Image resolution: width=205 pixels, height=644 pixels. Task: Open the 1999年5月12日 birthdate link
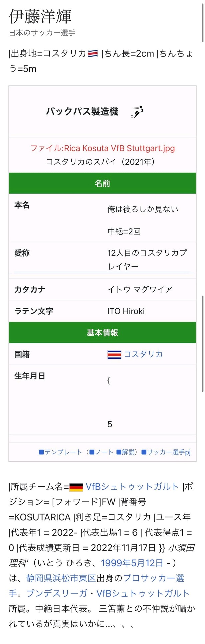point(132,563)
